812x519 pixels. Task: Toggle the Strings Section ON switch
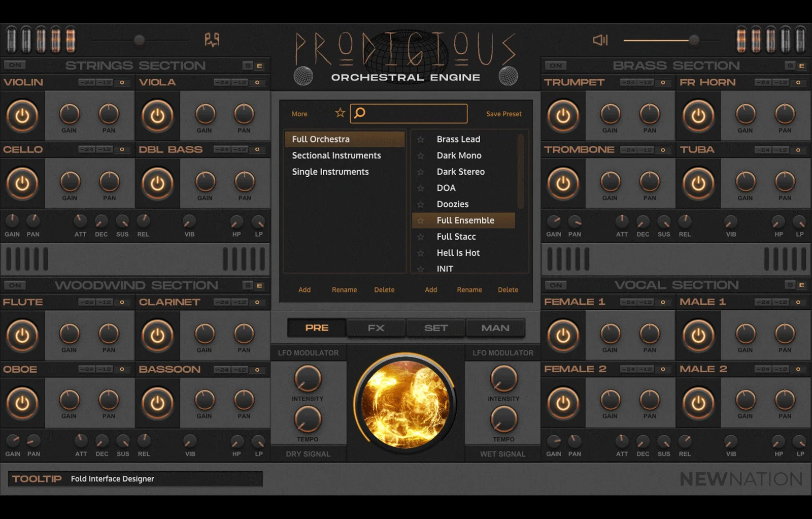tap(15, 65)
